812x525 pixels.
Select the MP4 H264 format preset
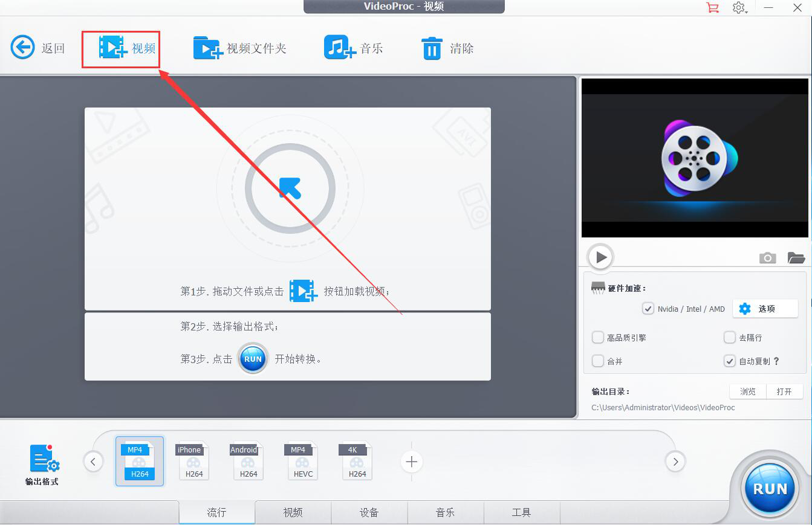pos(140,461)
